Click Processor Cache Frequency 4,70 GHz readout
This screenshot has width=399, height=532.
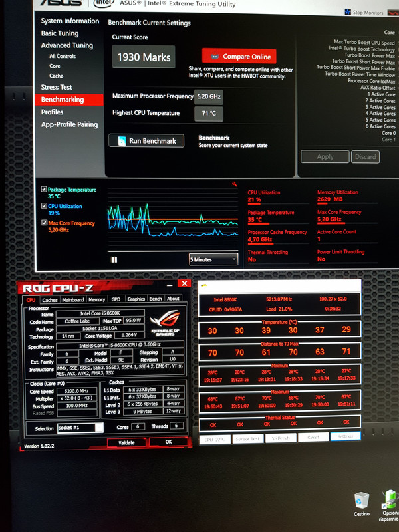click(277, 236)
